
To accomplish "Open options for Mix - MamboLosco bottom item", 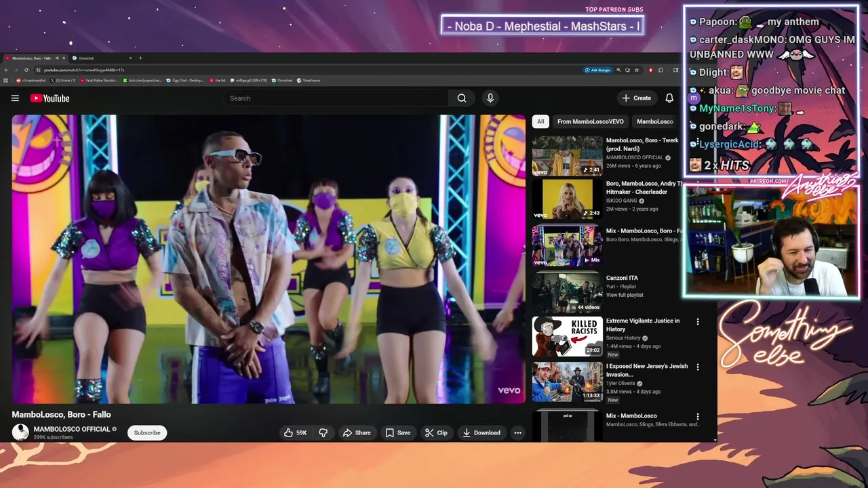I will 698,417.
